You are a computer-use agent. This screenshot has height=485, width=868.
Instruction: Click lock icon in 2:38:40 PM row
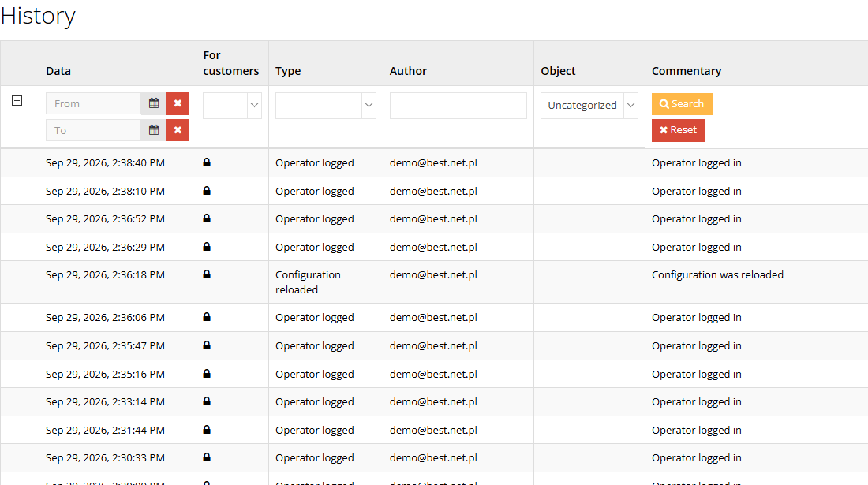pos(207,162)
